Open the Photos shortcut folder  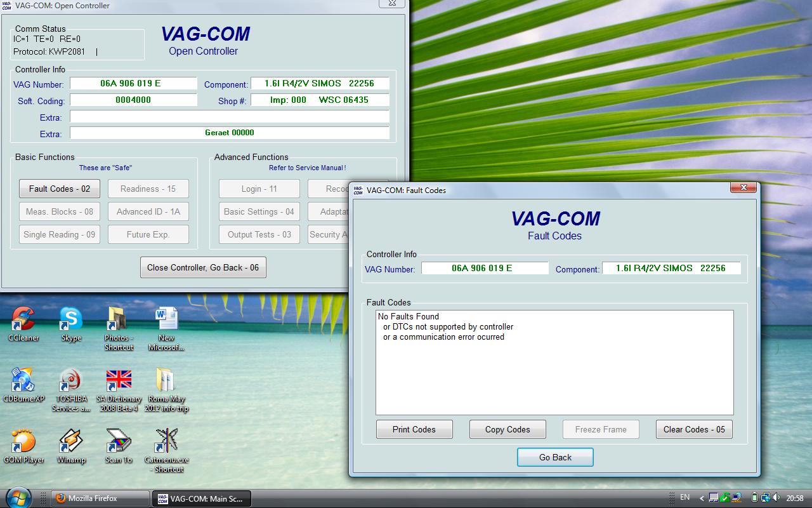[119, 319]
